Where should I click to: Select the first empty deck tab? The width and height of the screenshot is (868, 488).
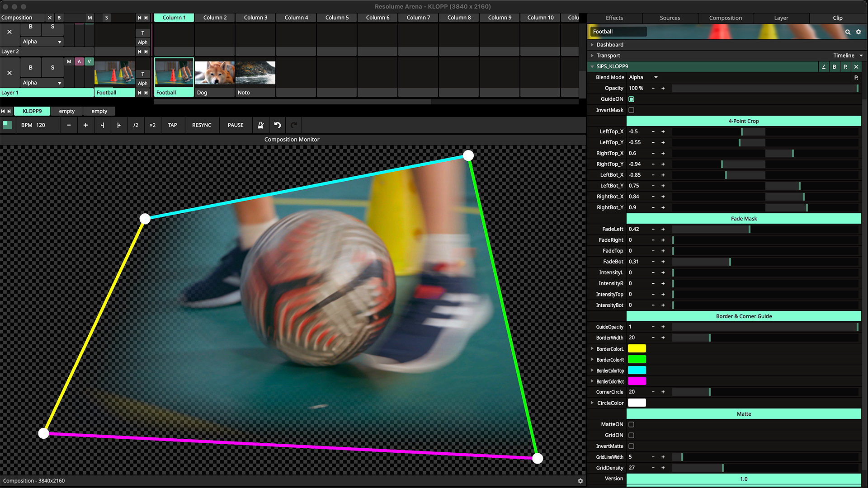tap(67, 111)
